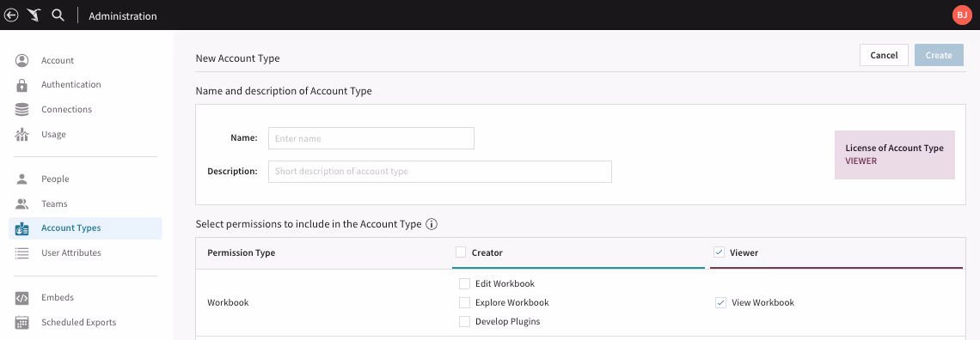Image resolution: width=980 pixels, height=340 pixels.
Task: Open search with the magnifier icon
Action: point(58,15)
